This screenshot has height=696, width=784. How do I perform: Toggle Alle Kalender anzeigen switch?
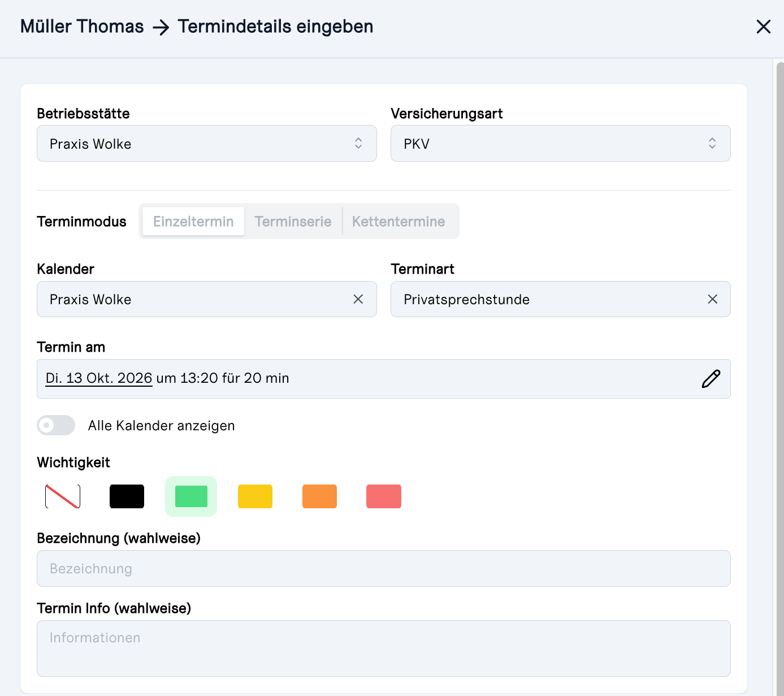click(x=56, y=425)
